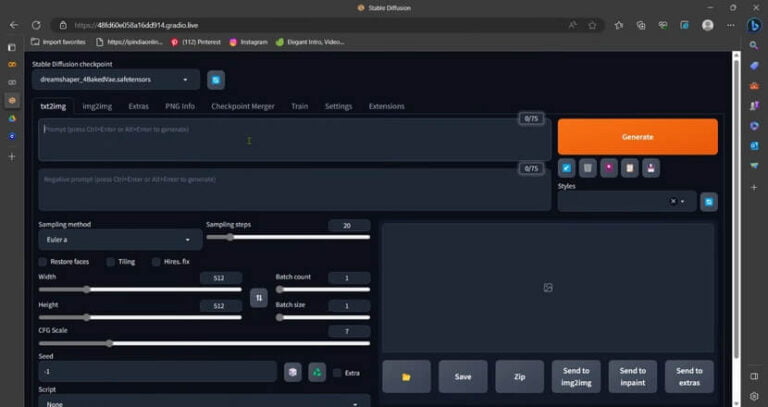This screenshot has height=407, width=768.
Task: Enable the Restore faces checkbox
Action: pos(44,262)
